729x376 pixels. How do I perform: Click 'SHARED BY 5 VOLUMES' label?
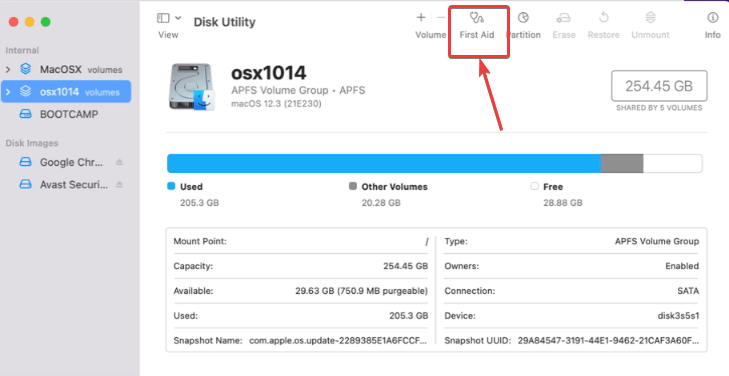[x=659, y=108]
